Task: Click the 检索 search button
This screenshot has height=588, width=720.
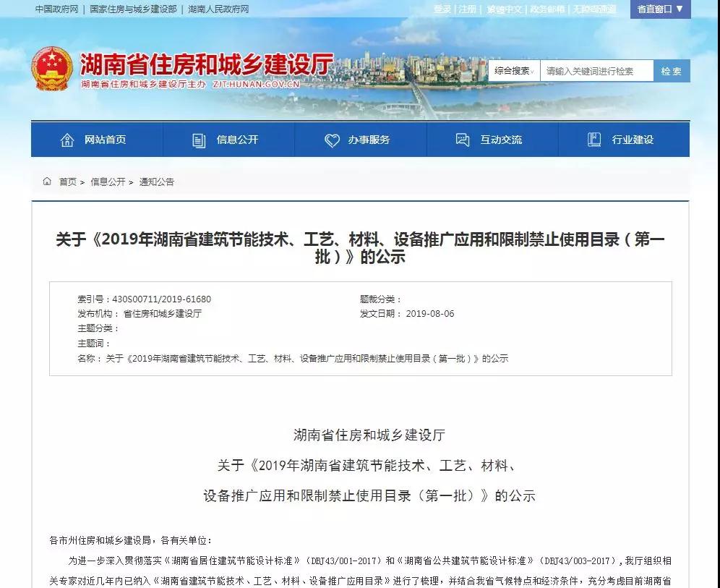Action: tap(671, 70)
